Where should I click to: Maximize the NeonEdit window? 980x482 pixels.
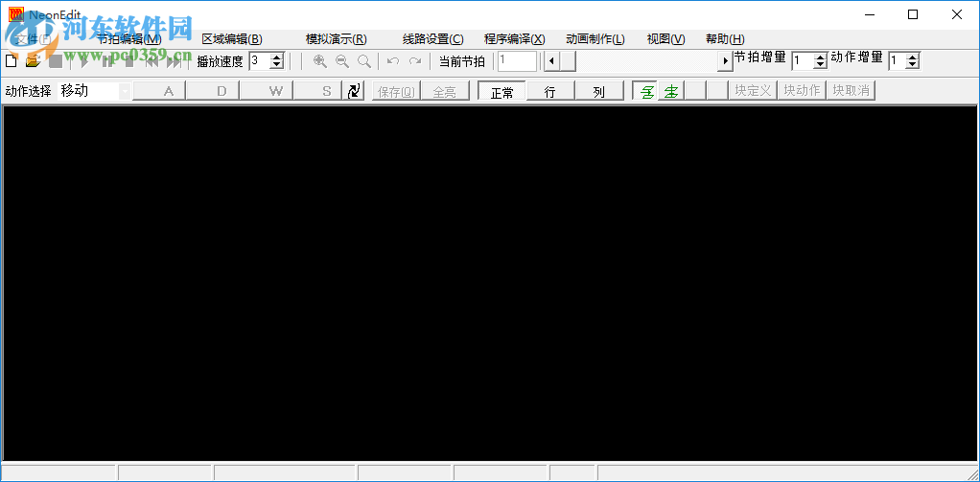pos(913,15)
